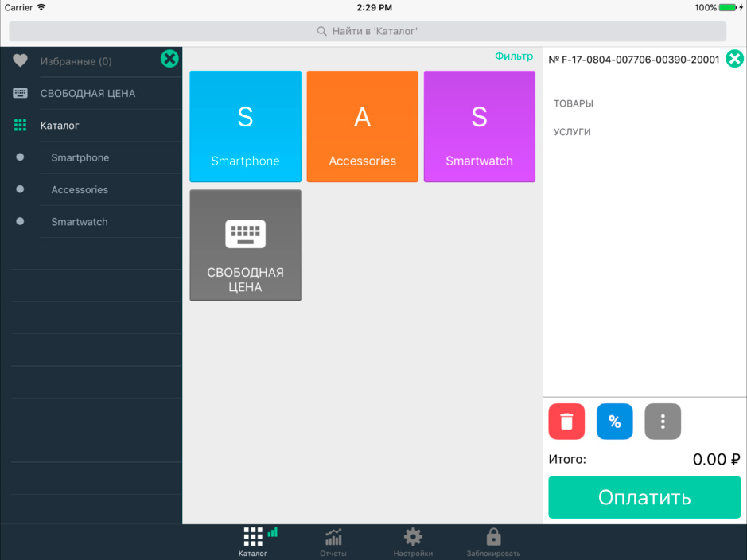Switch to the Каталог bottom tab
Viewport: 747px width, 560px height.
click(253, 542)
